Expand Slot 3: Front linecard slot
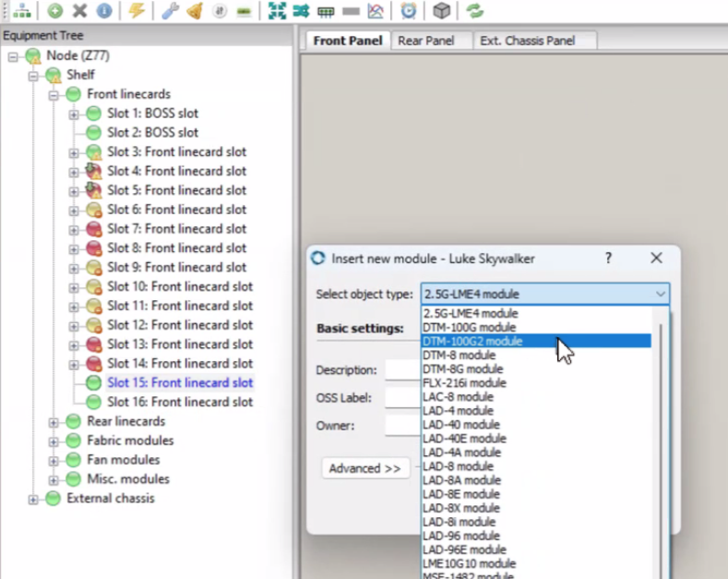 pos(74,153)
